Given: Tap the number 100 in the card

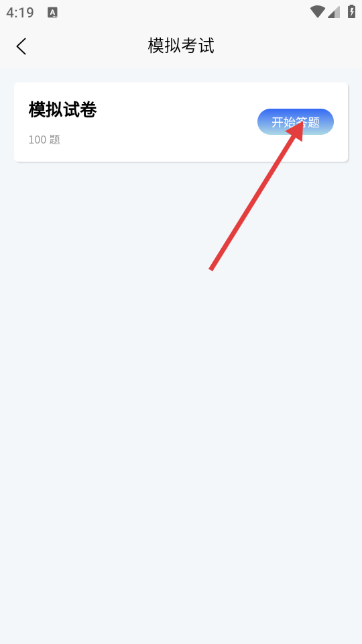Looking at the screenshot, I should click(37, 140).
